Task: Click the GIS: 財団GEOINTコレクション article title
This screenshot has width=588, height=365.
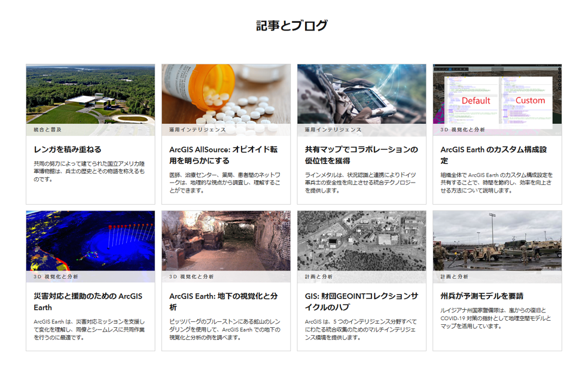Action: [x=361, y=302]
